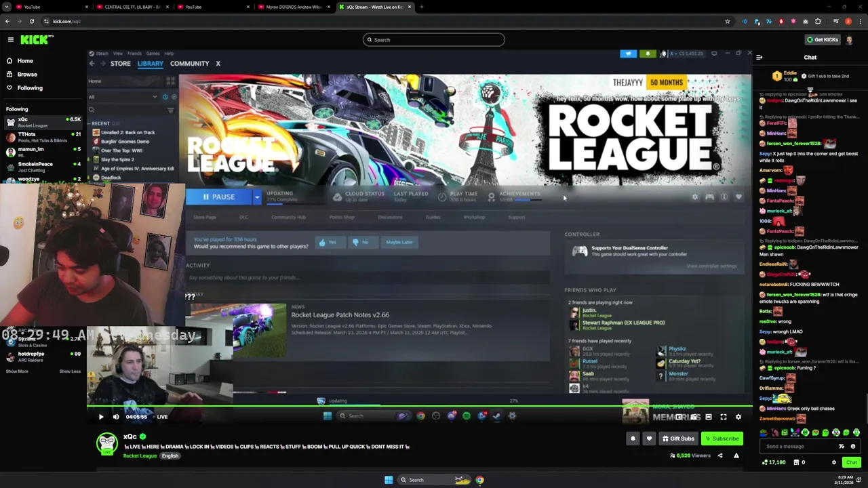The width and height of the screenshot is (868, 488).
Task: Bookmark this page with the star icon
Action: 728,21
